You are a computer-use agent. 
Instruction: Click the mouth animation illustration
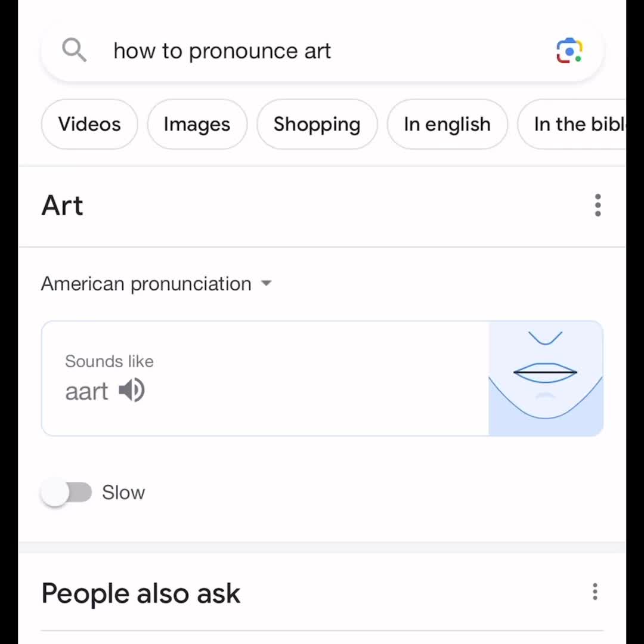tap(546, 378)
